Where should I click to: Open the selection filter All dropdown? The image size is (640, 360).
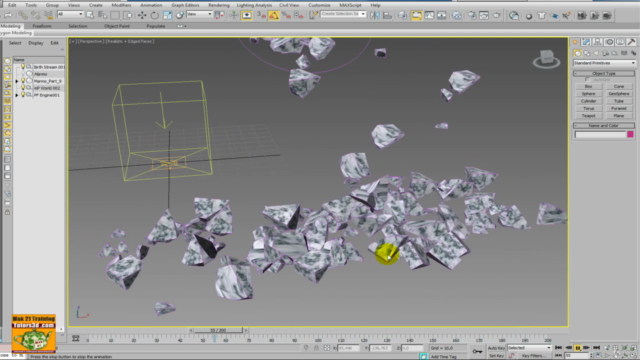pyautogui.click(x=70, y=14)
